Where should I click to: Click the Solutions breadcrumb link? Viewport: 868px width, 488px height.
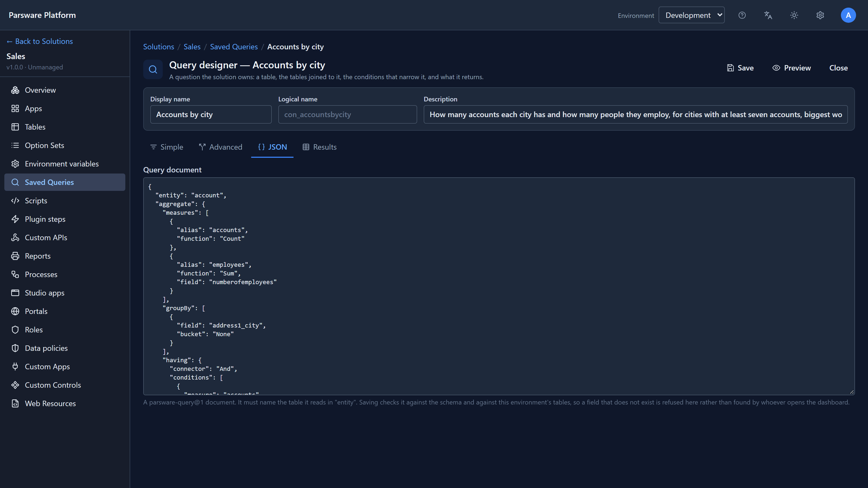tap(158, 47)
